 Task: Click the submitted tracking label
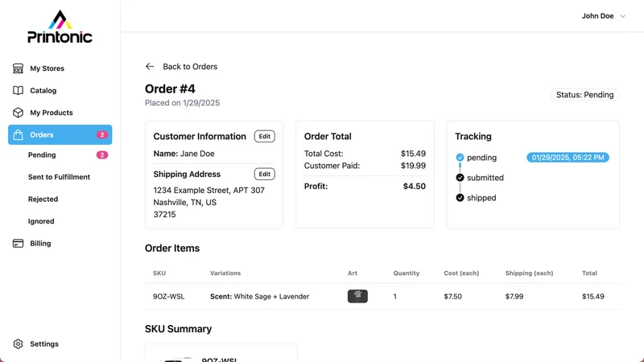(x=485, y=178)
